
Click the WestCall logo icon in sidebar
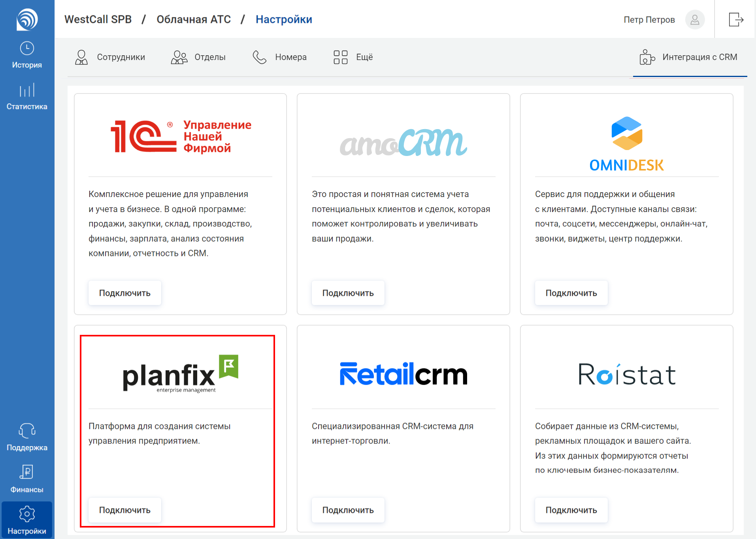27,19
